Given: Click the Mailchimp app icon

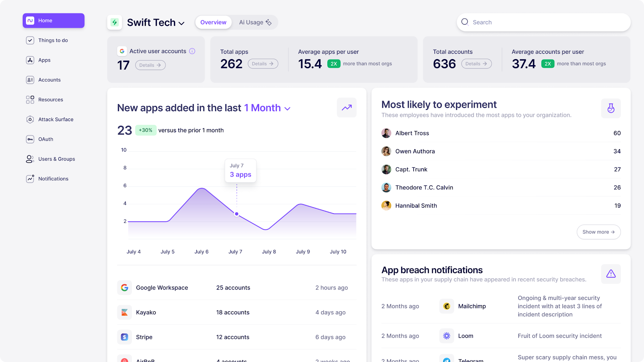Looking at the screenshot, I should click(x=447, y=306).
